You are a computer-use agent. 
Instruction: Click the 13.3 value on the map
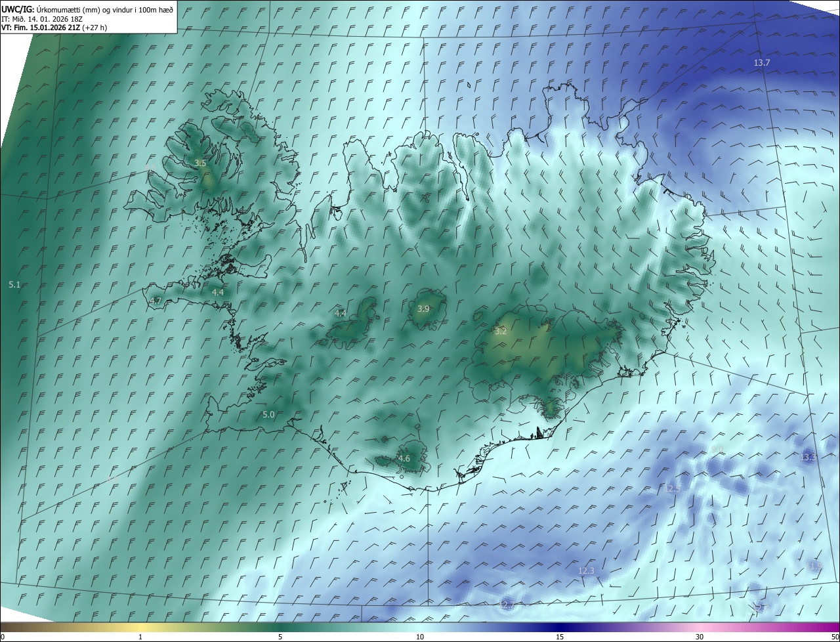pyautogui.click(x=808, y=456)
